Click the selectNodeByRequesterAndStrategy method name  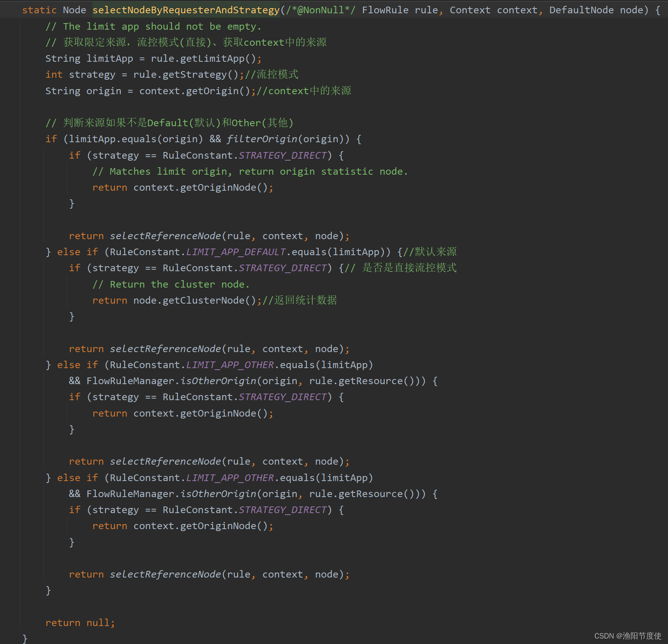point(186,10)
